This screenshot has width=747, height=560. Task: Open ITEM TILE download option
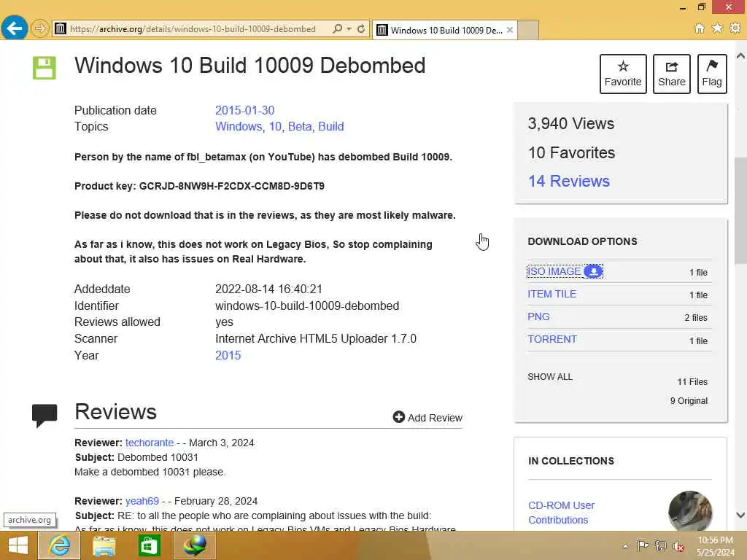551,295
